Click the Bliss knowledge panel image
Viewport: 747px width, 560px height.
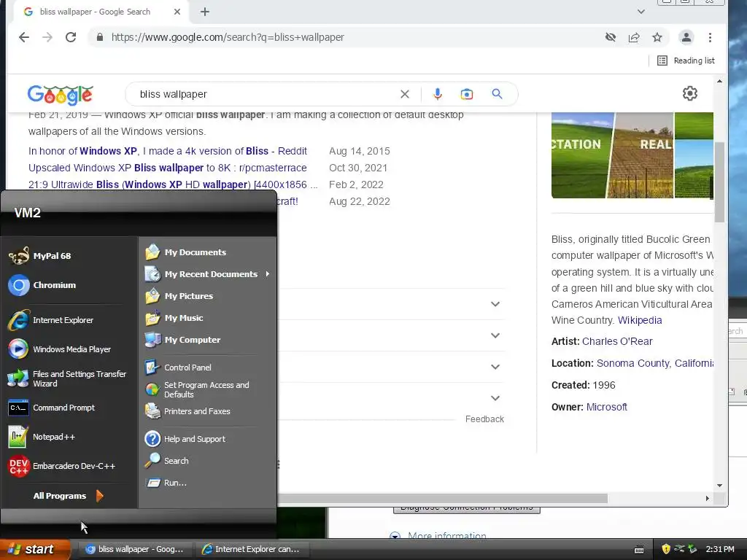[x=632, y=155]
